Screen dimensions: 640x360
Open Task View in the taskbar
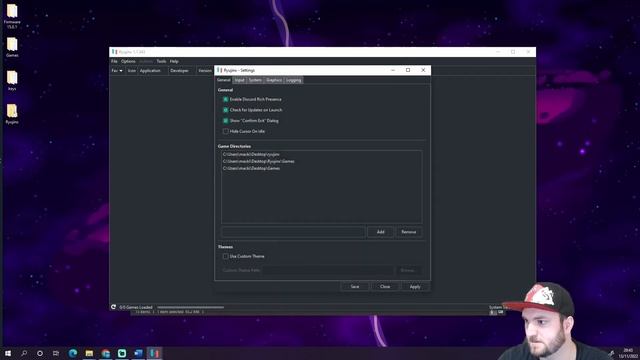(x=56, y=353)
